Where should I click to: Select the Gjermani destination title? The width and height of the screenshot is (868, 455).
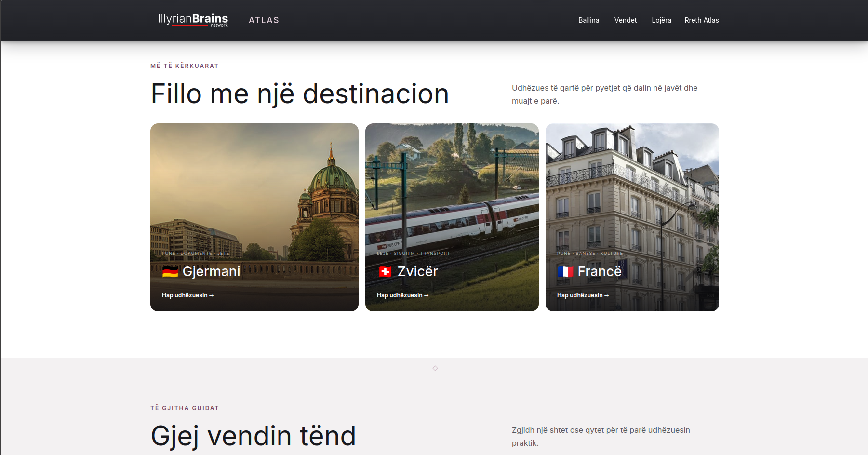pos(212,271)
